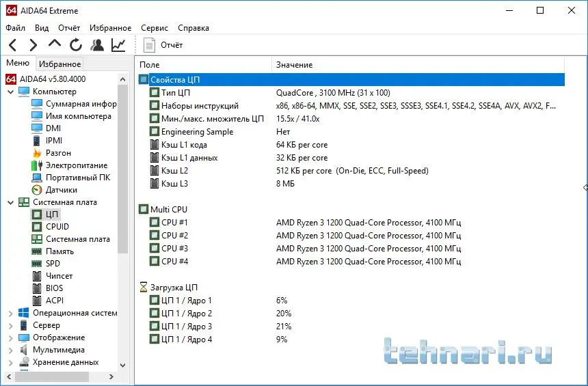The image size is (588, 386).
Task: Select the IPMI icon in the tree
Action: click(37, 141)
